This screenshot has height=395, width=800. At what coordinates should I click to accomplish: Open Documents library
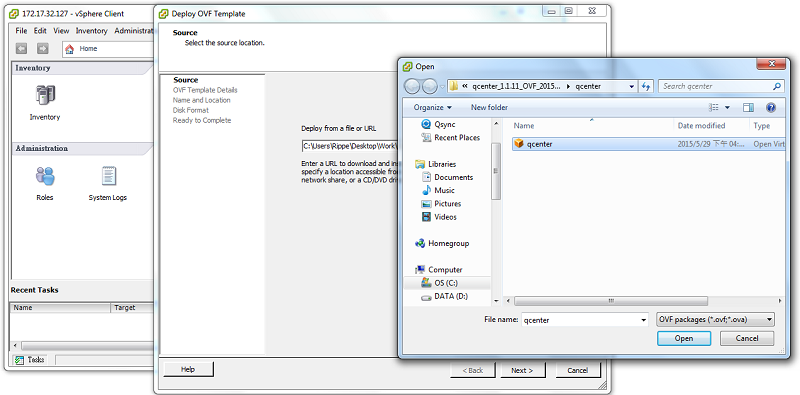click(x=448, y=177)
